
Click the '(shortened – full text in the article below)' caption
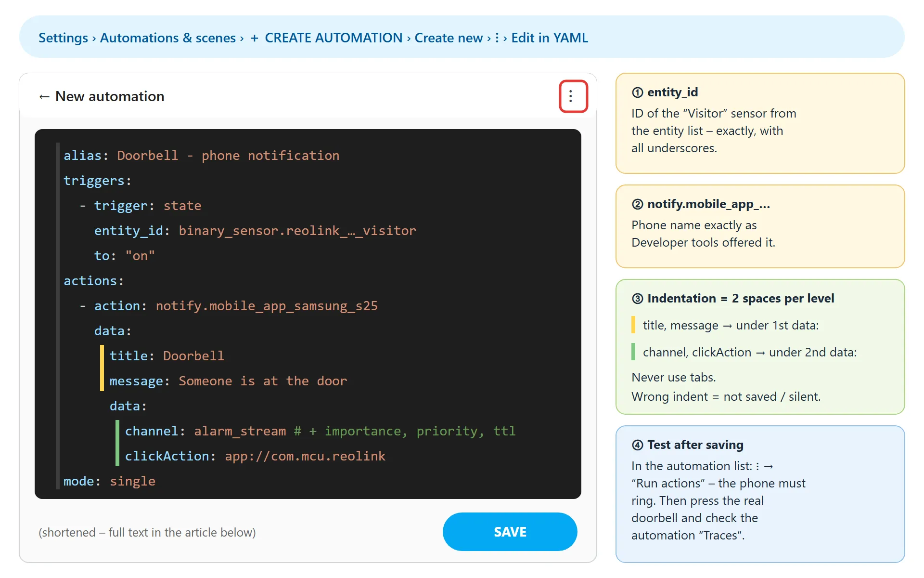click(x=147, y=532)
